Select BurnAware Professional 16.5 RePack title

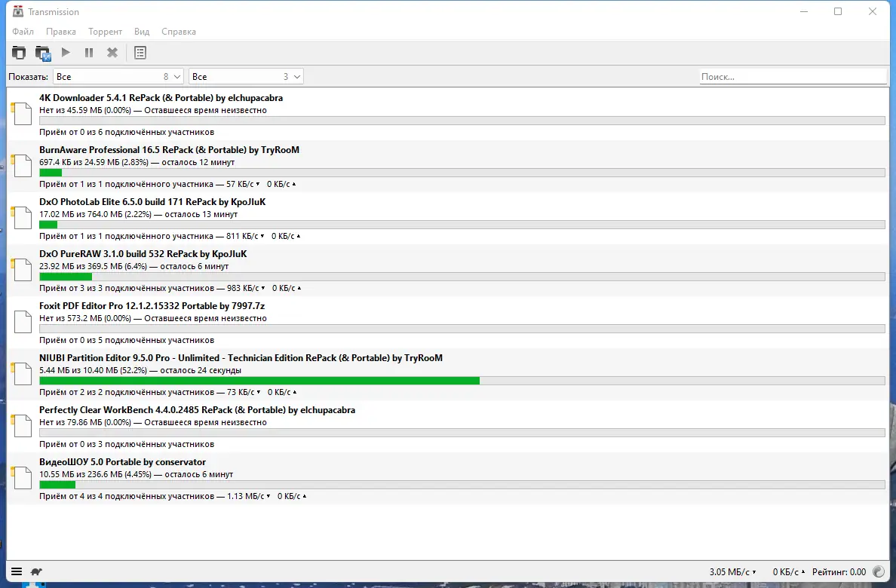pyautogui.click(x=169, y=150)
